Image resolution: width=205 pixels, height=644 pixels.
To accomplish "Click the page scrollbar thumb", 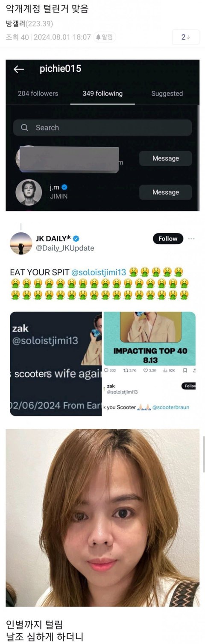I will [x=203, y=455].
